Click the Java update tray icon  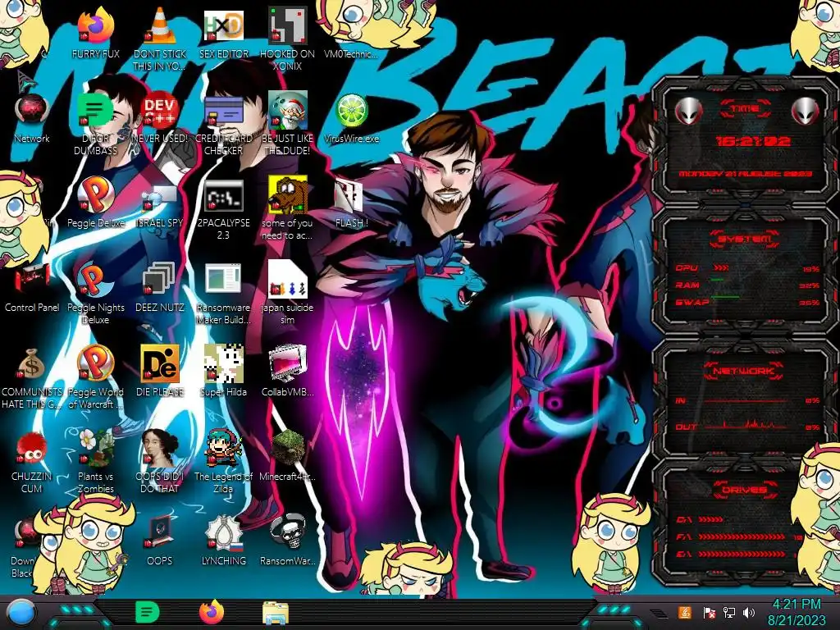(685, 612)
